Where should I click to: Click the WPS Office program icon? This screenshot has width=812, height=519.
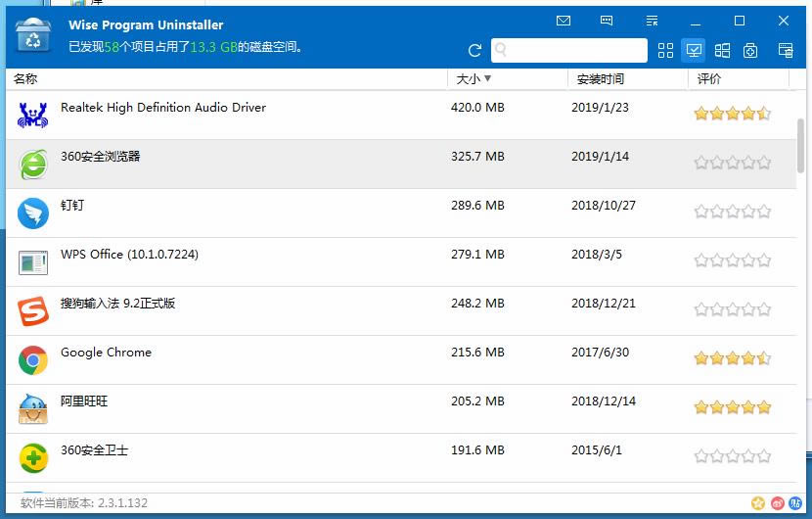33,262
